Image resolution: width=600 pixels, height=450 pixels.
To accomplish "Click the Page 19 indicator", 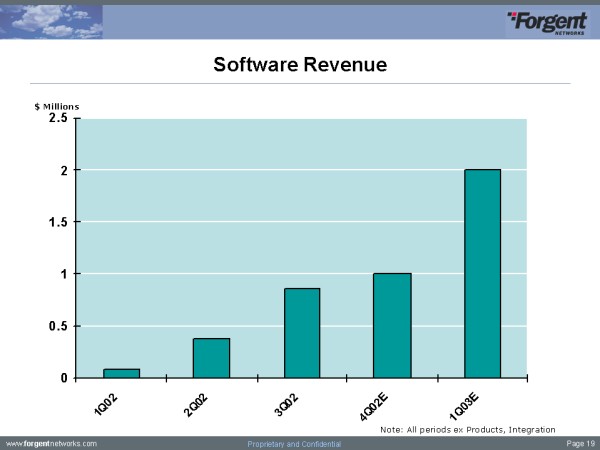I will point(579,442).
